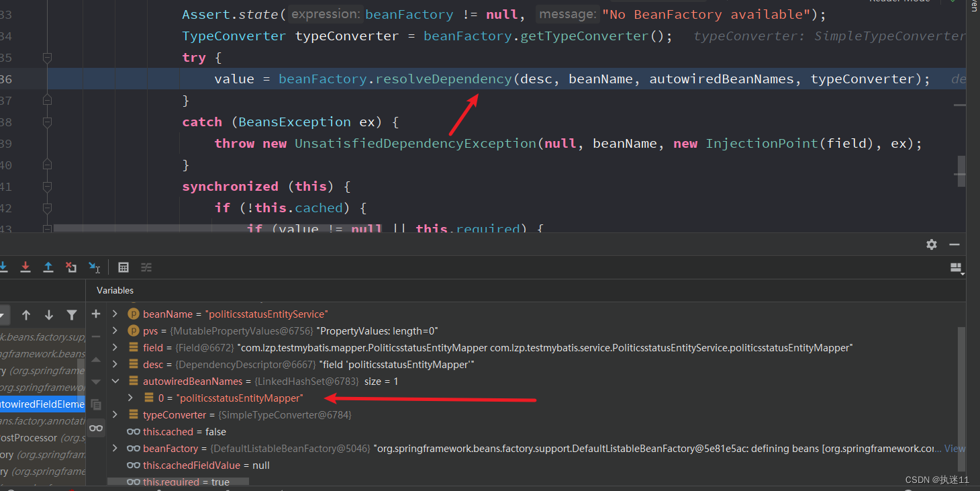Viewport: 980px width, 491px height.
Task: Toggle fold marker at catch line
Action: pos(47,123)
